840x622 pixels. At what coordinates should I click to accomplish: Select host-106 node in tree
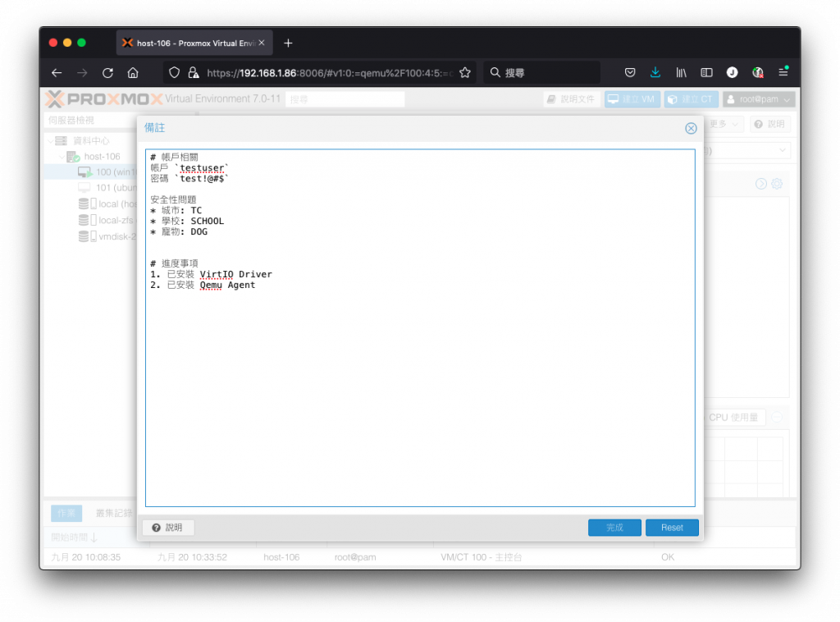pyautogui.click(x=102, y=157)
